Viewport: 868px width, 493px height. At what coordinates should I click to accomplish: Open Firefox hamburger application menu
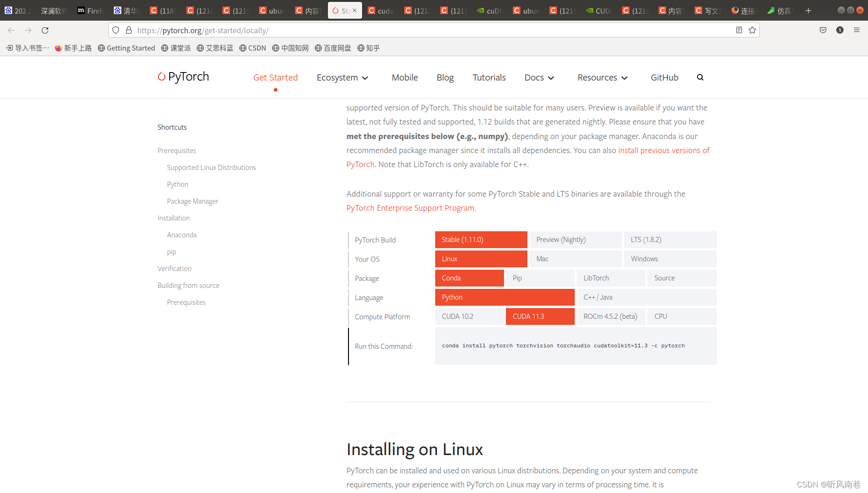(x=857, y=30)
